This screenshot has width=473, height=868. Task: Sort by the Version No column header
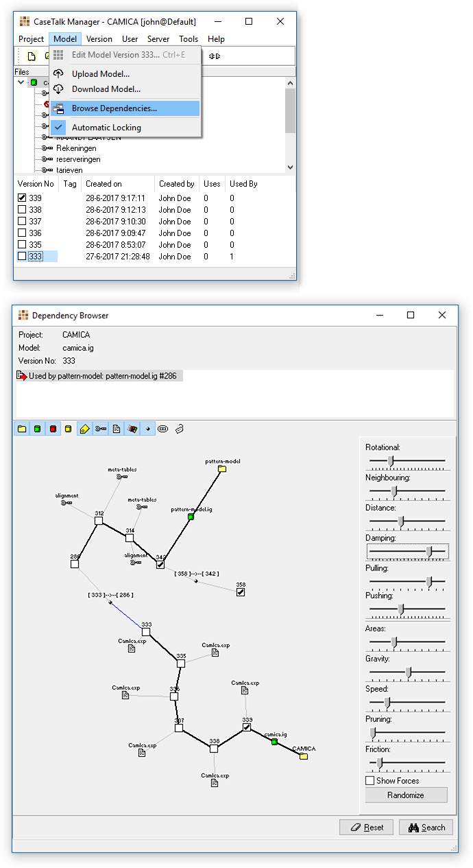36,184
